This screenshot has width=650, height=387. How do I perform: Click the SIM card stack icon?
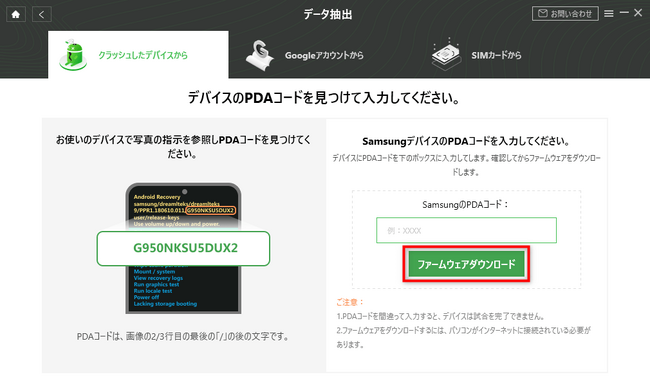tap(446, 55)
